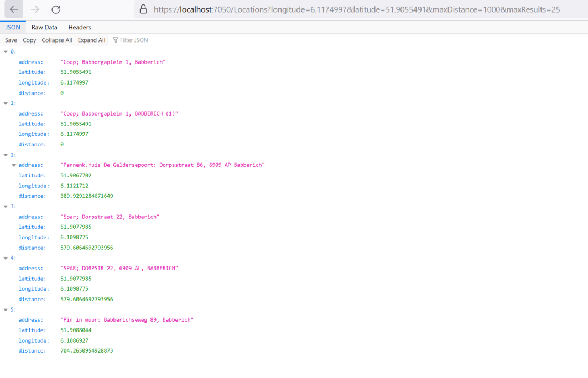Reload the current page
The width and height of the screenshot is (588, 378).
pos(56,9)
